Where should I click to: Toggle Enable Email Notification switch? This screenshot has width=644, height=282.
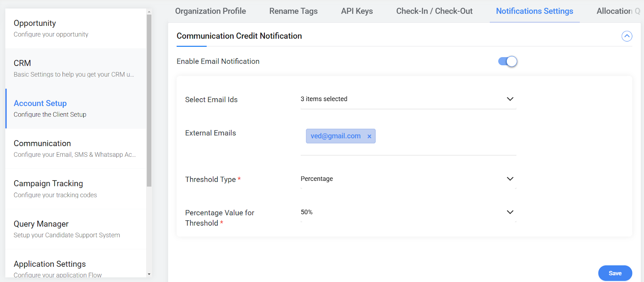pyautogui.click(x=508, y=61)
